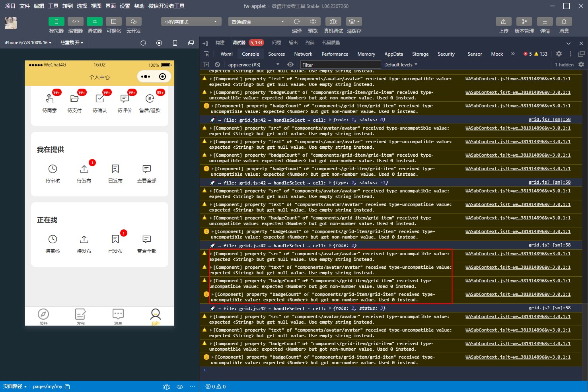The height and width of the screenshot is (392, 588).
Task: Open the 可视化 visual editor
Action: click(114, 21)
